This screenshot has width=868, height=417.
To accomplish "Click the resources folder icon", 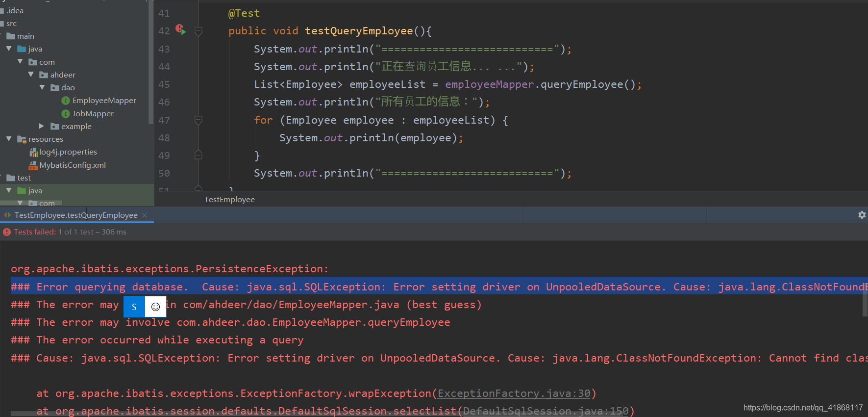I will (x=22, y=139).
